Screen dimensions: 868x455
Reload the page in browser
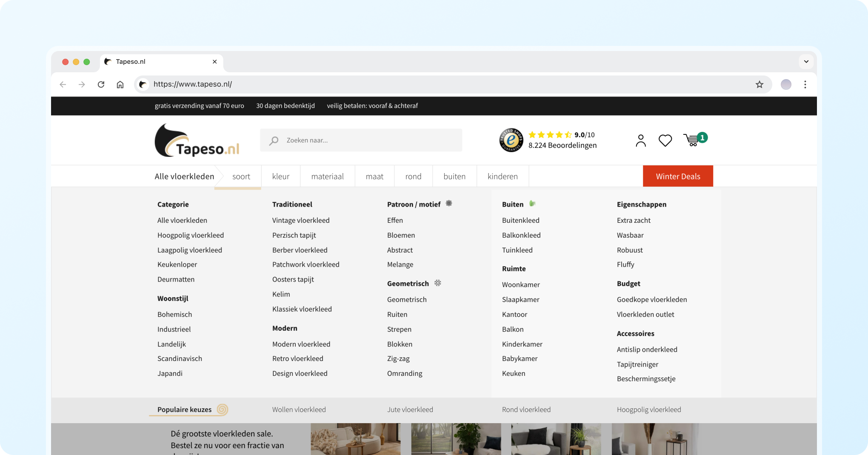pos(101,84)
